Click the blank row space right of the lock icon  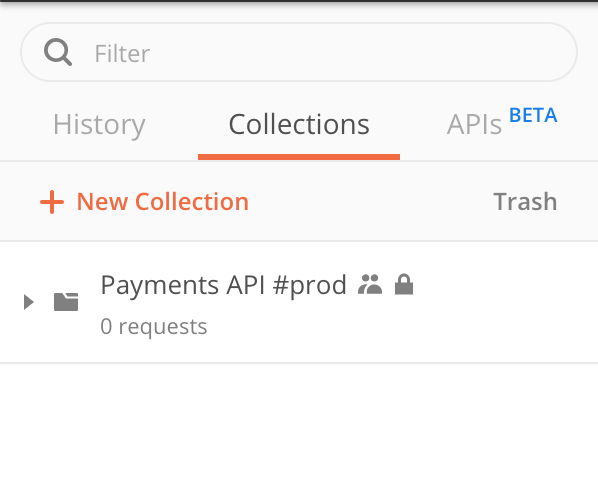(505, 285)
